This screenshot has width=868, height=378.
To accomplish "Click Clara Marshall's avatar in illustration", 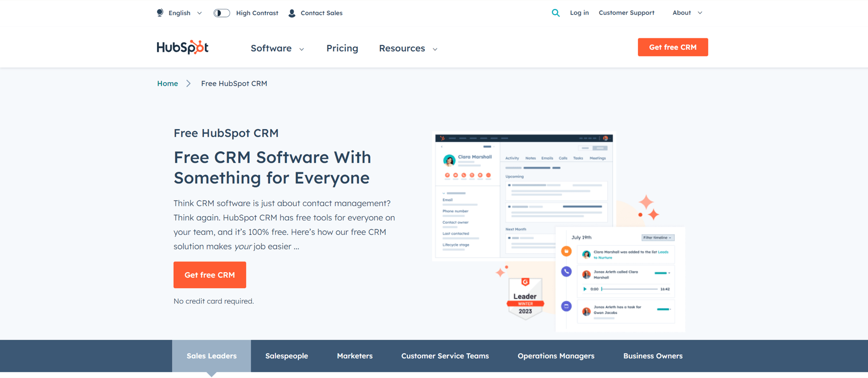I will coord(449,160).
